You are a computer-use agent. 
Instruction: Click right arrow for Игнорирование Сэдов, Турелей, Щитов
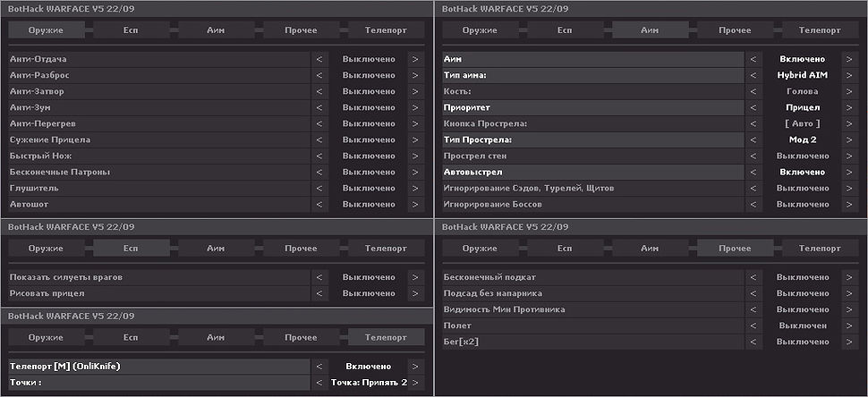click(850, 188)
